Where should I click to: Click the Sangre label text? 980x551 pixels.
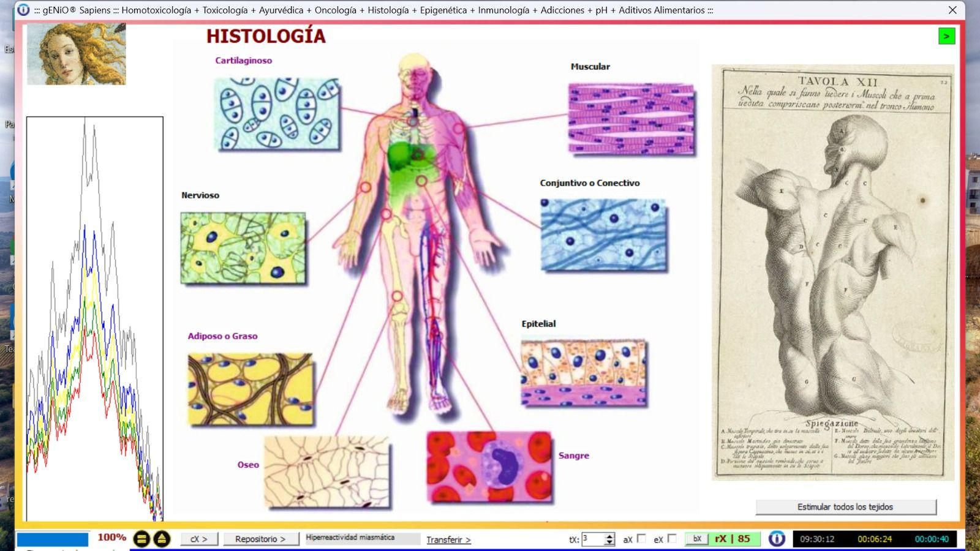pos(574,455)
